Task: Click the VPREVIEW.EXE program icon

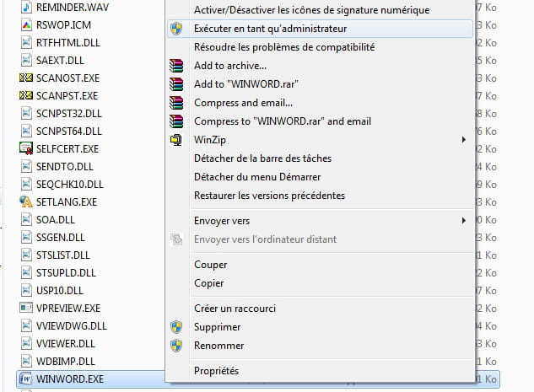Action: tap(26, 308)
